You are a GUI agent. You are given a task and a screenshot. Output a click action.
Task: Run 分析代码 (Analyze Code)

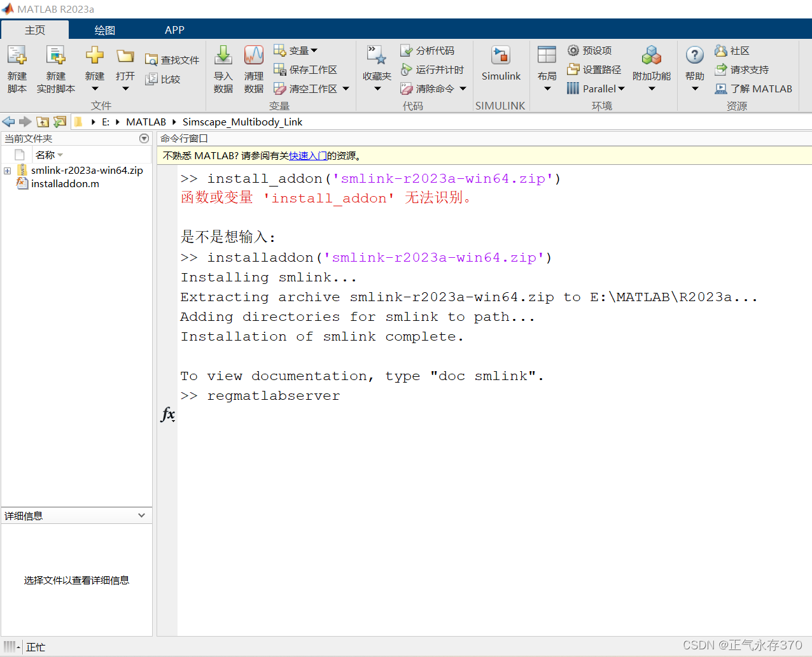(x=430, y=50)
